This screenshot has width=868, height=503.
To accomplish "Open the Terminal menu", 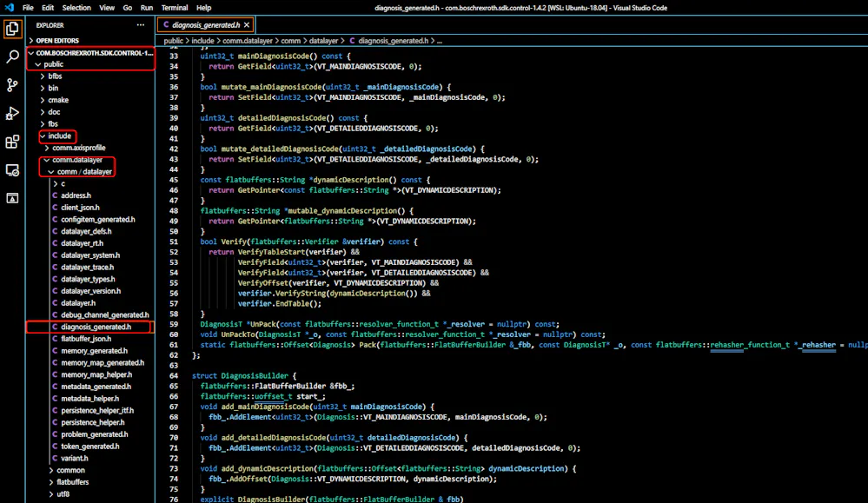I will [x=175, y=8].
